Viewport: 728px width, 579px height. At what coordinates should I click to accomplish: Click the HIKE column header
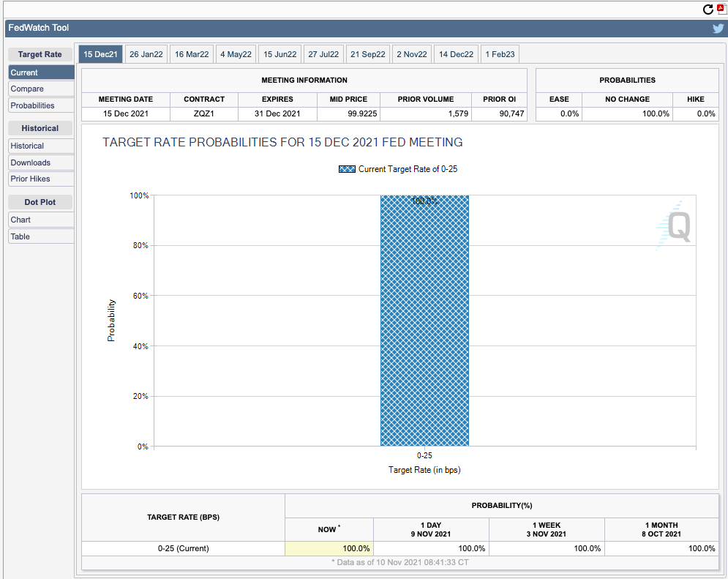(x=696, y=100)
